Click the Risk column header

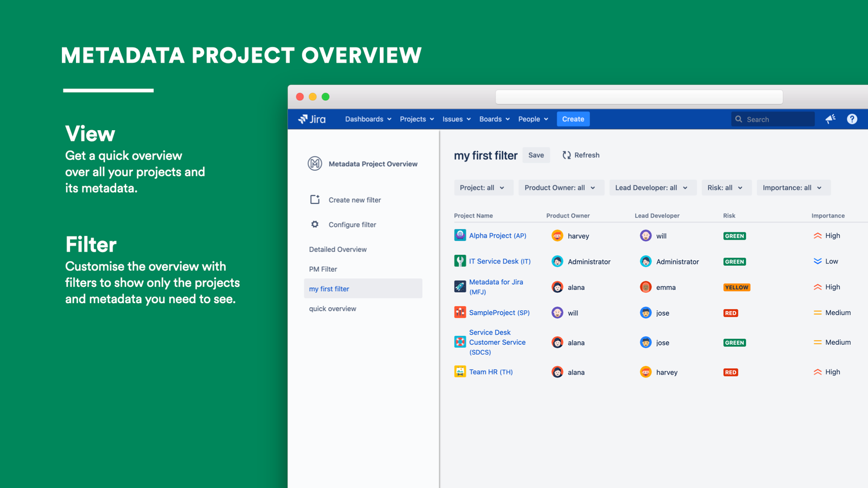point(729,216)
